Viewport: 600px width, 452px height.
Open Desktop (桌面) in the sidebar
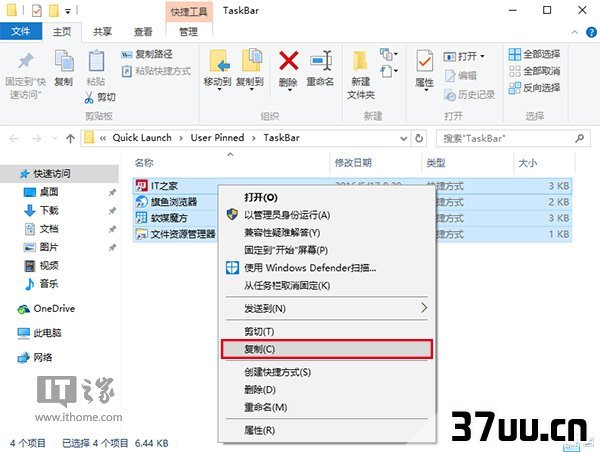[49, 192]
